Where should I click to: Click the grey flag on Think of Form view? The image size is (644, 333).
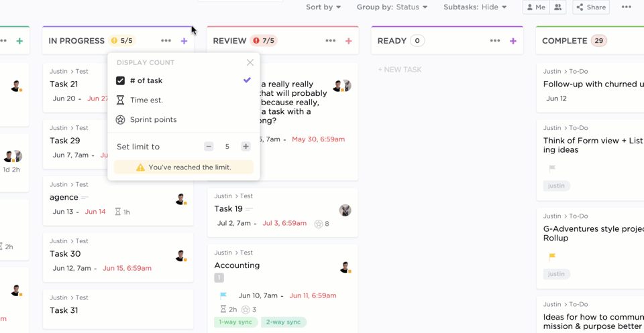click(x=552, y=169)
